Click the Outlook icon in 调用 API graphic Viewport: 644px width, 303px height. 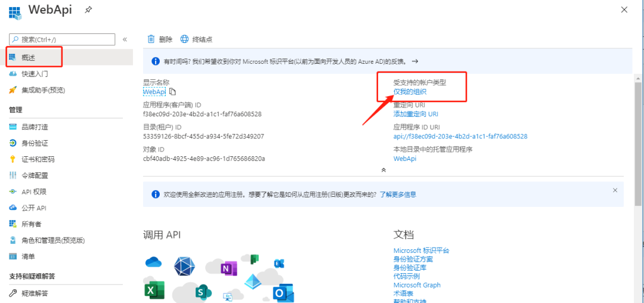tap(284, 293)
